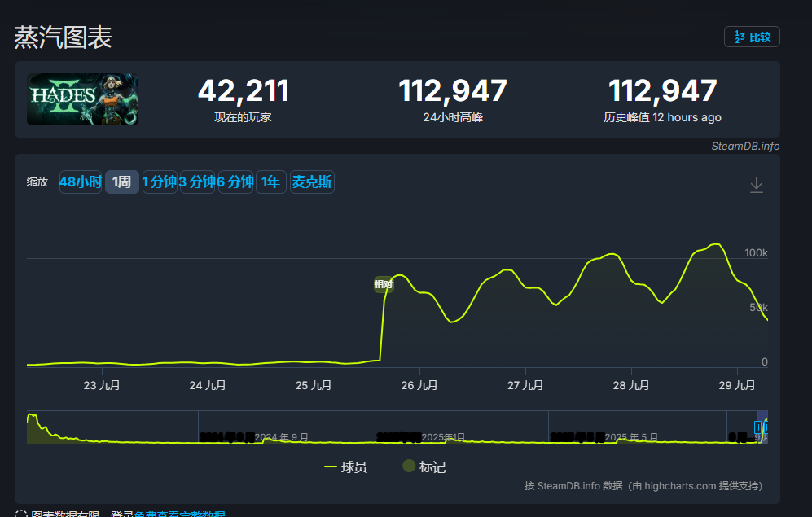Click the Hades II game thumbnail

click(82, 99)
